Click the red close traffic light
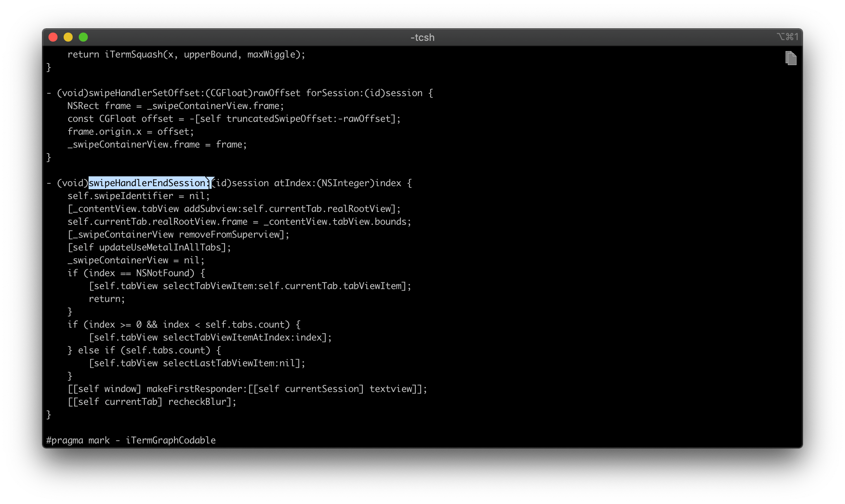The width and height of the screenshot is (845, 504). (x=54, y=37)
